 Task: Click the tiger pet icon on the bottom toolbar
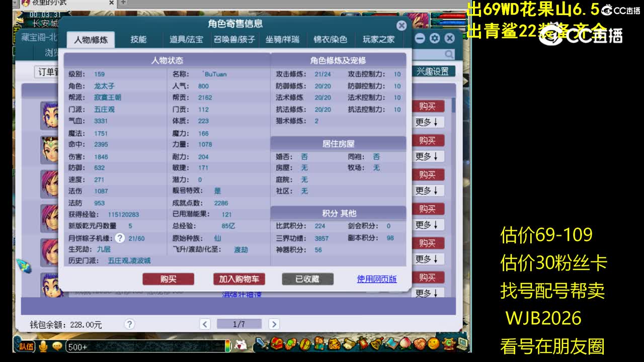tap(335, 345)
